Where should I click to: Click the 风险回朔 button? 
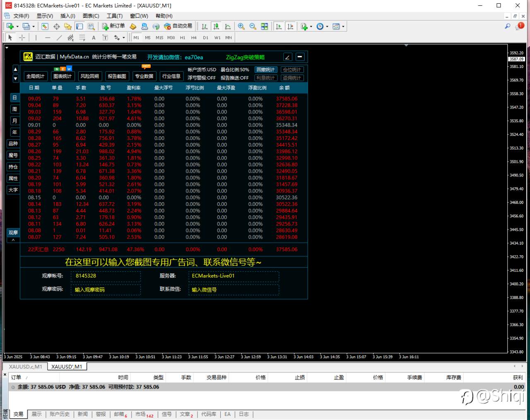point(90,76)
